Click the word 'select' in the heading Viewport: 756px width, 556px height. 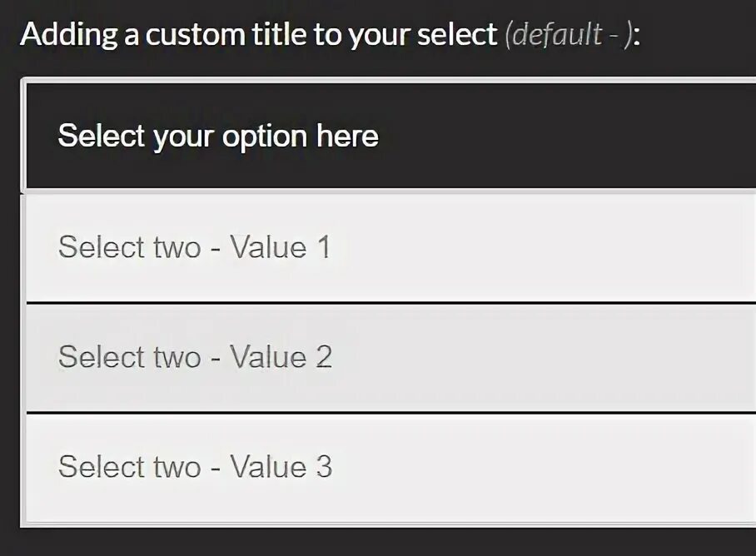(457, 35)
